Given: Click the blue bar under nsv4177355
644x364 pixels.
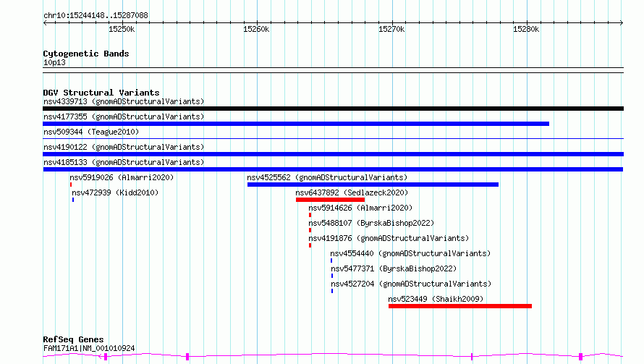Looking at the screenshot, I should coord(296,124).
